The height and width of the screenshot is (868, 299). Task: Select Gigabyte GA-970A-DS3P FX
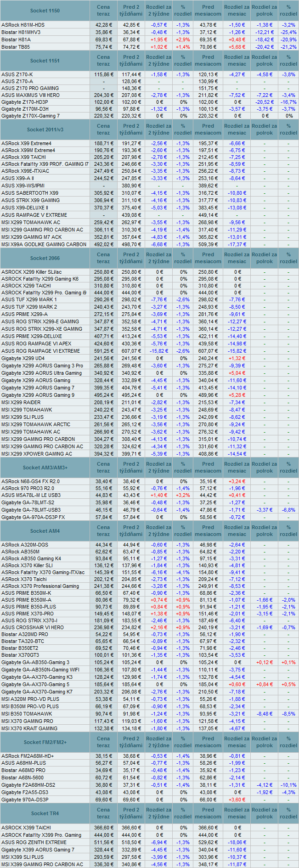[x=33, y=517]
